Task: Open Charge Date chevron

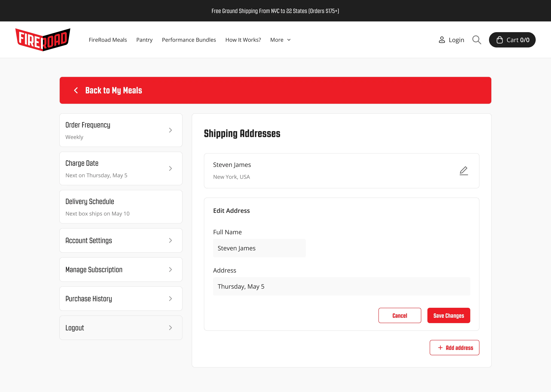Action: (170, 168)
